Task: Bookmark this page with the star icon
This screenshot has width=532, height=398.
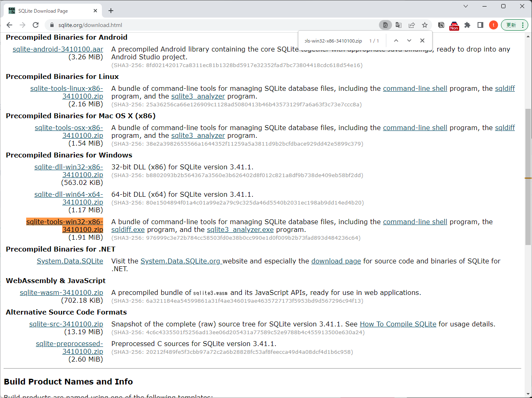Action: pyautogui.click(x=425, y=25)
